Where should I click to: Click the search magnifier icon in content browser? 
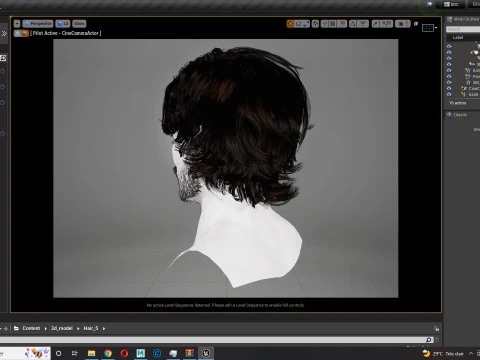429,340
